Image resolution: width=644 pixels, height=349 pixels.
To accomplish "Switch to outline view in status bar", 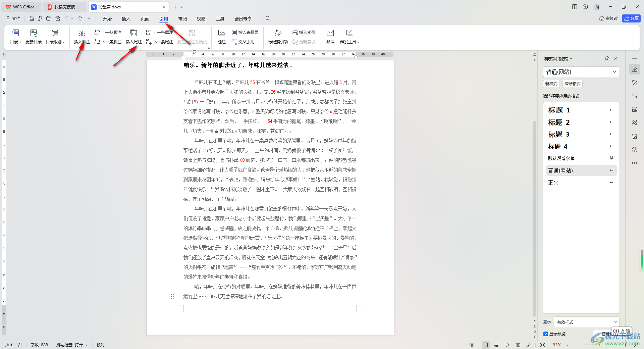I will [x=496, y=345].
